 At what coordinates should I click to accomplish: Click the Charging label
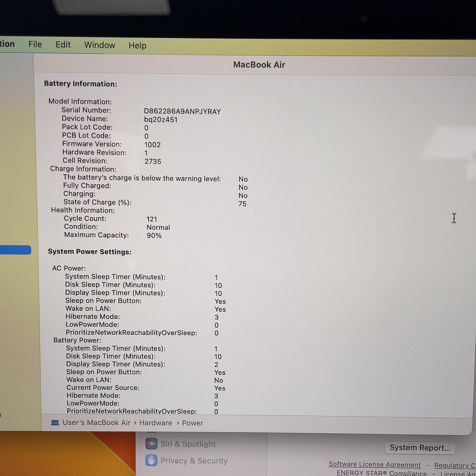pos(79,194)
